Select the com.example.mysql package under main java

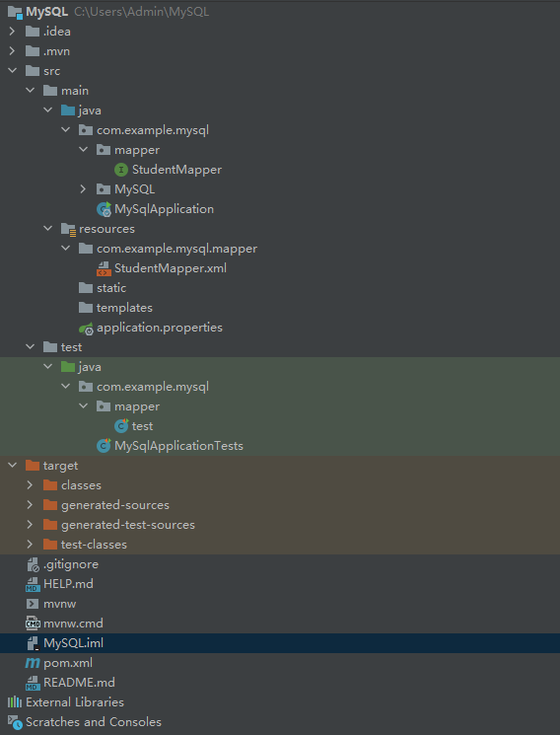click(x=152, y=130)
